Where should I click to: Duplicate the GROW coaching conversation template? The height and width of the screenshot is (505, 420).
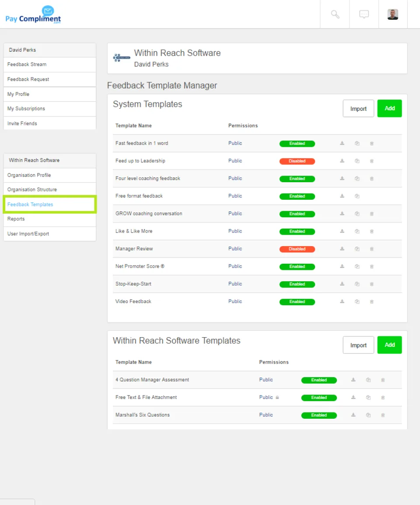pyautogui.click(x=357, y=214)
